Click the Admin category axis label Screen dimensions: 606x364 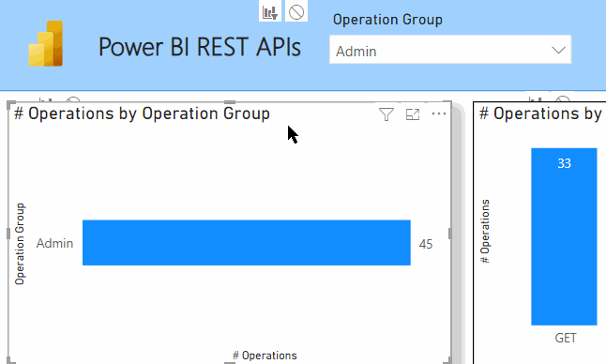click(54, 243)
